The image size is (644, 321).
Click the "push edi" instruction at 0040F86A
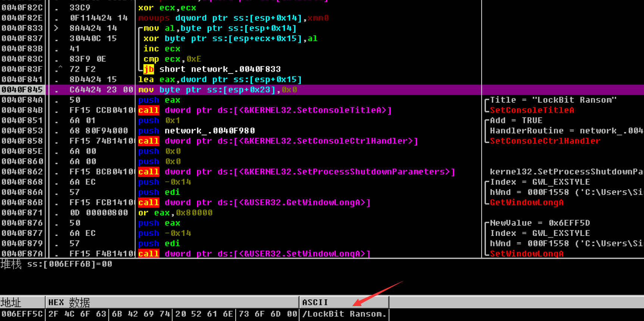coord(159,192)
